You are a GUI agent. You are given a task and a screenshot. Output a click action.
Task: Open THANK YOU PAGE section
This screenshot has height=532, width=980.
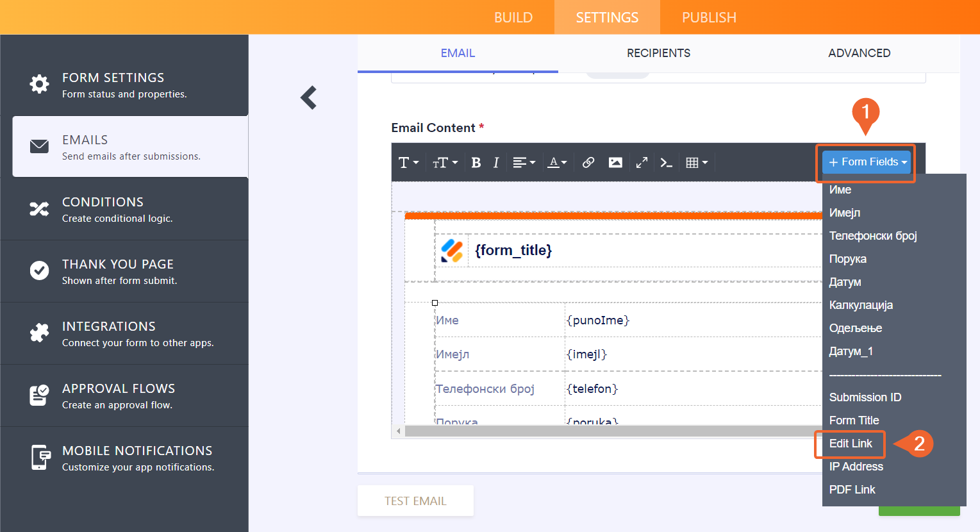coord(124,271)
